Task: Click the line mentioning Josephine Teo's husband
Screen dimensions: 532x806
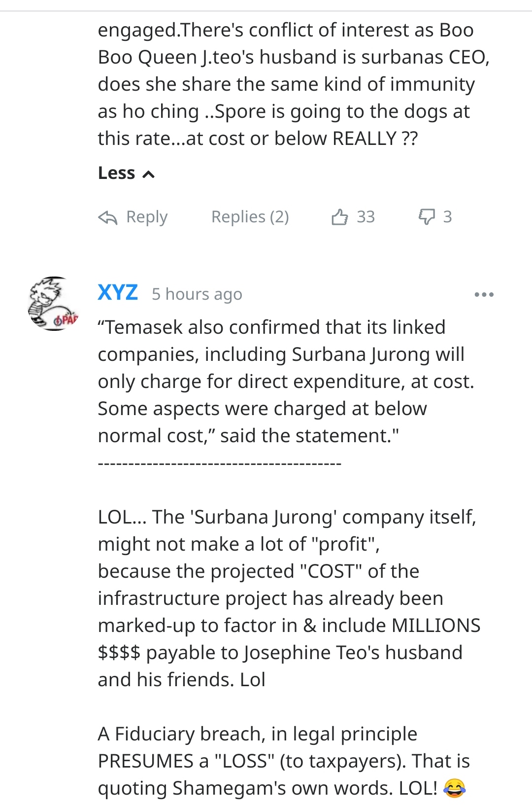Action: [280, 653]
